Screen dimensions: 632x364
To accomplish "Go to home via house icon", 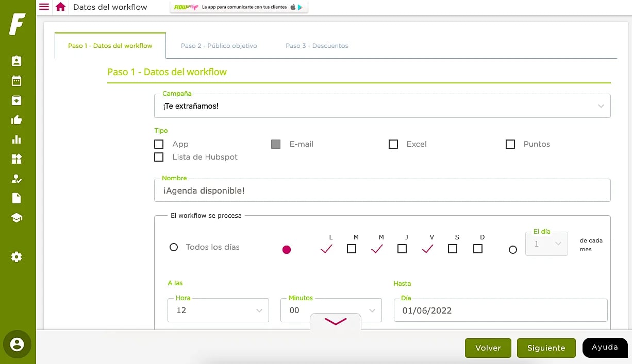I will pyautogui.click(x=61, y=7).
